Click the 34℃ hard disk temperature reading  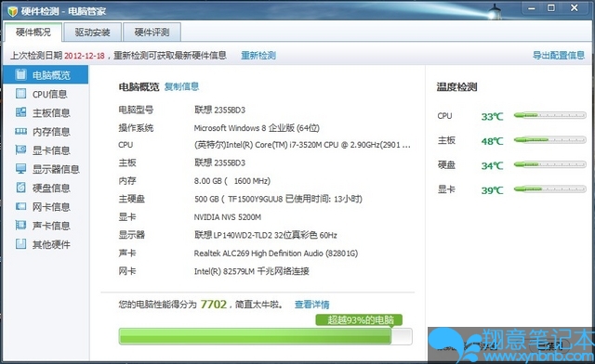coord(492,165)
